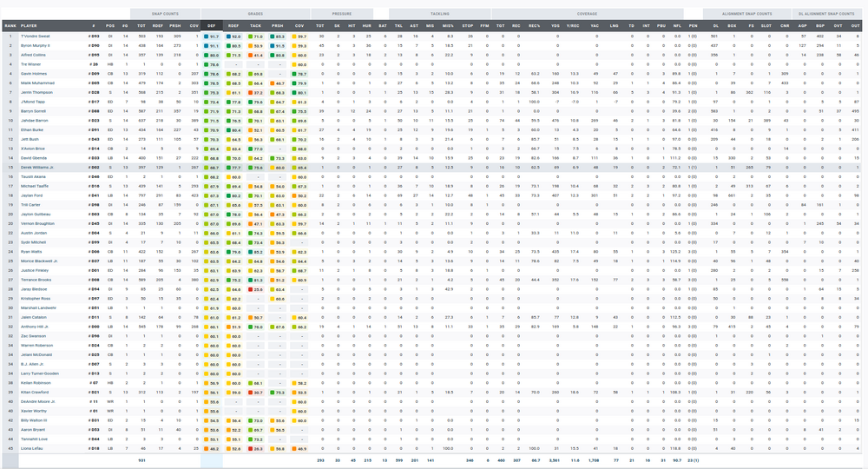Image resolution: width=868 pixels, height=469 pixels.
Task: Click Kitan Crawford's red 30.7 TACK grade
Action: [x=255, y=393]
